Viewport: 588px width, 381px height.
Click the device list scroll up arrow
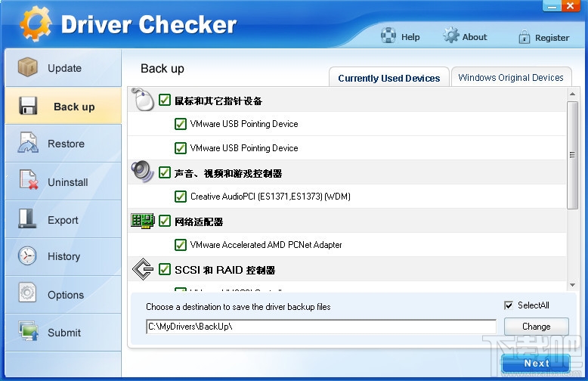[572, 94]
